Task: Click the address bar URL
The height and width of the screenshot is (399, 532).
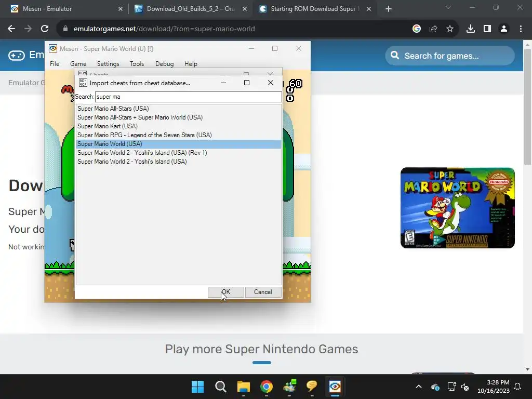Action: tap(164, 29)
